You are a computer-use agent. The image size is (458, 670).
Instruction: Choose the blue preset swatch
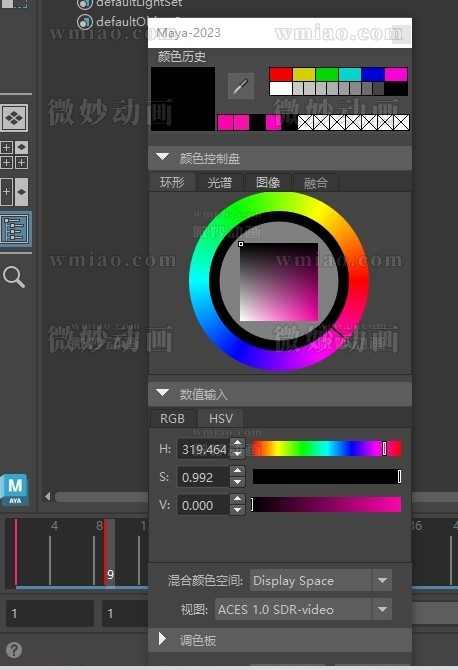(373, 74)
